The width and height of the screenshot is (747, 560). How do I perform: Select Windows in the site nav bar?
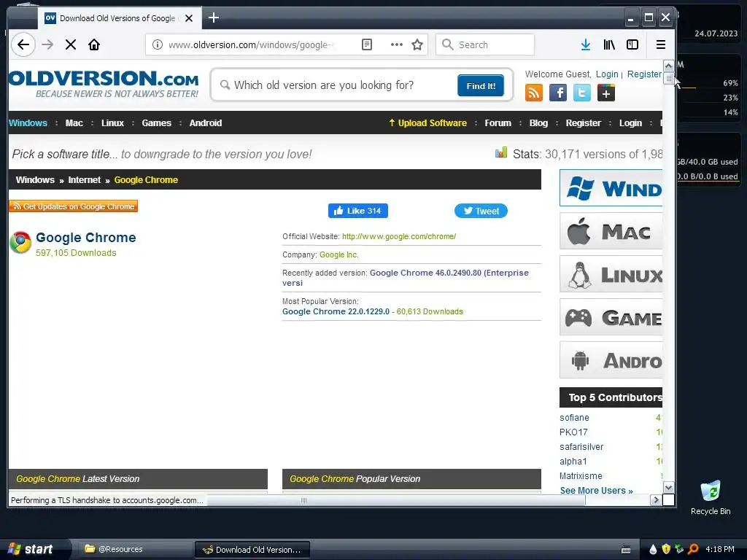click(28, 122)
